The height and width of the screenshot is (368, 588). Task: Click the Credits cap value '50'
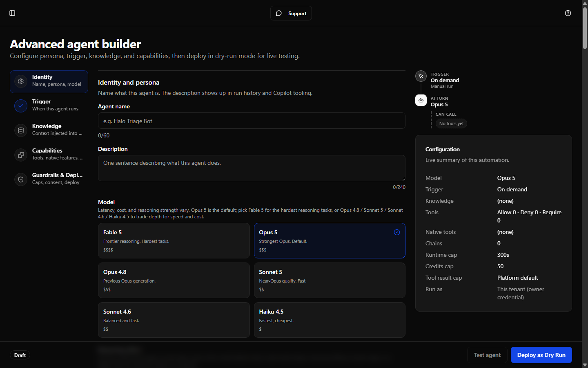[500, 266]
